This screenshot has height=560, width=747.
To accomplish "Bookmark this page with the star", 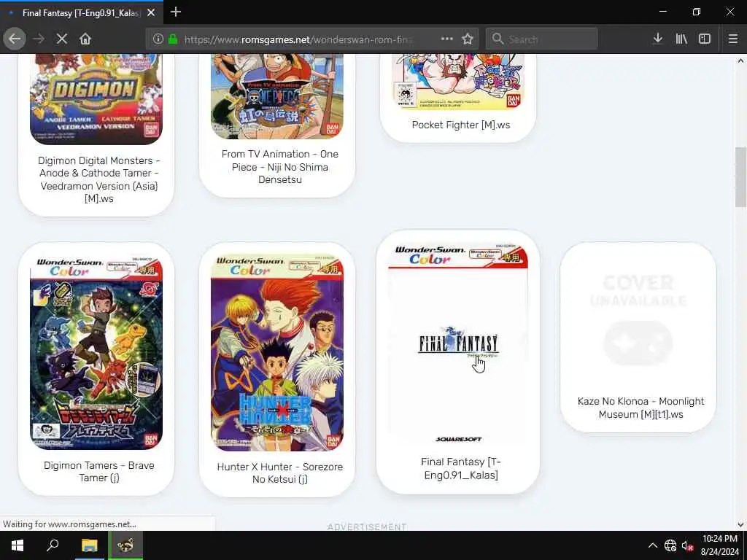I will tap(468, 39).
